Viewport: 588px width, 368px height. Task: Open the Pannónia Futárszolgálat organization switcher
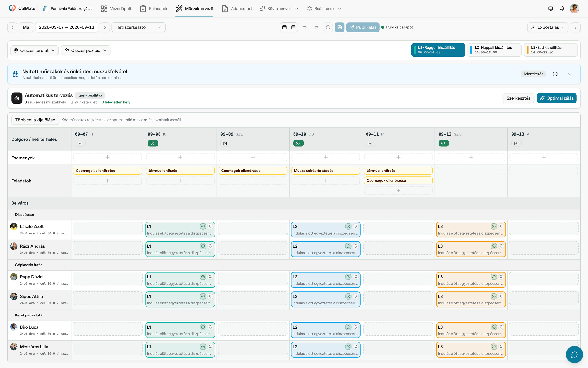(x=67, y=9)
